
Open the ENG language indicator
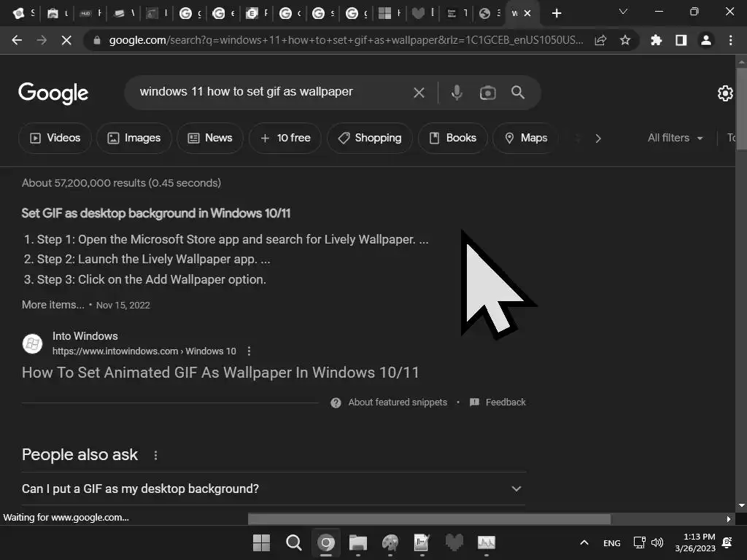(x=612, y=542)
